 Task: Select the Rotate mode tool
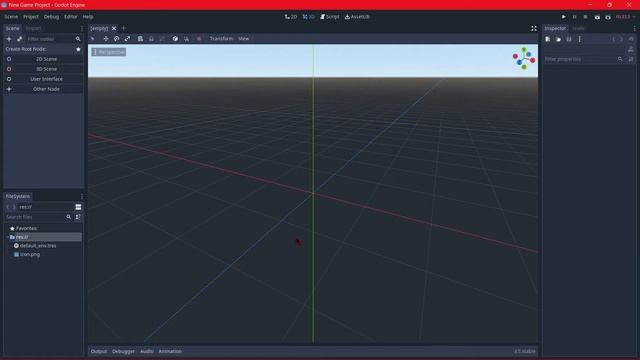[117, 38]
